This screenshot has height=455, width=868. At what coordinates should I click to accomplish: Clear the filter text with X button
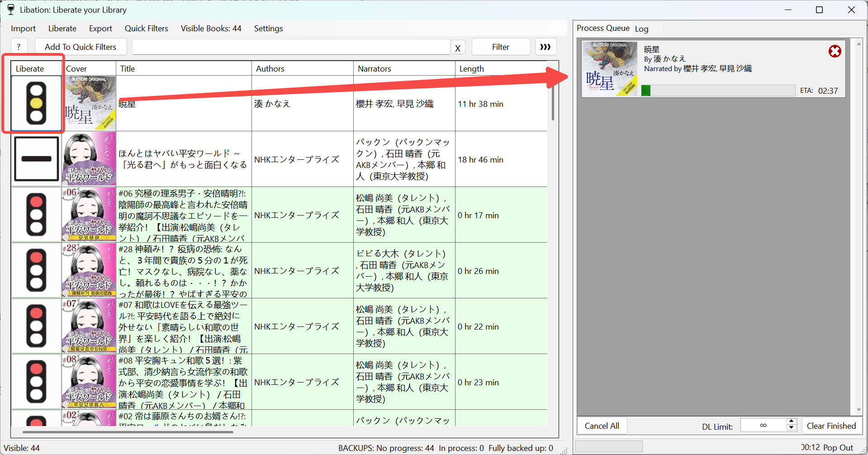(x=458, y=48)
